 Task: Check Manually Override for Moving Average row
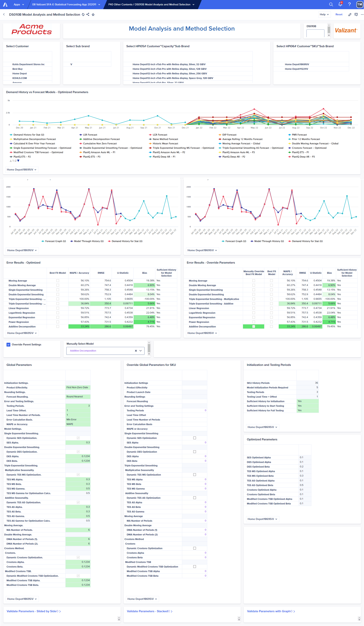coord(253,281)
